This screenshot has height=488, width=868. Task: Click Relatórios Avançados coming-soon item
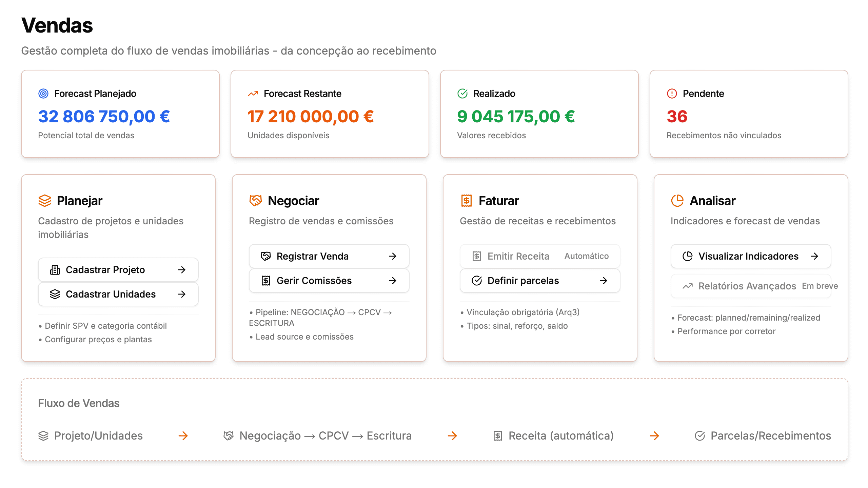[751, 286]
